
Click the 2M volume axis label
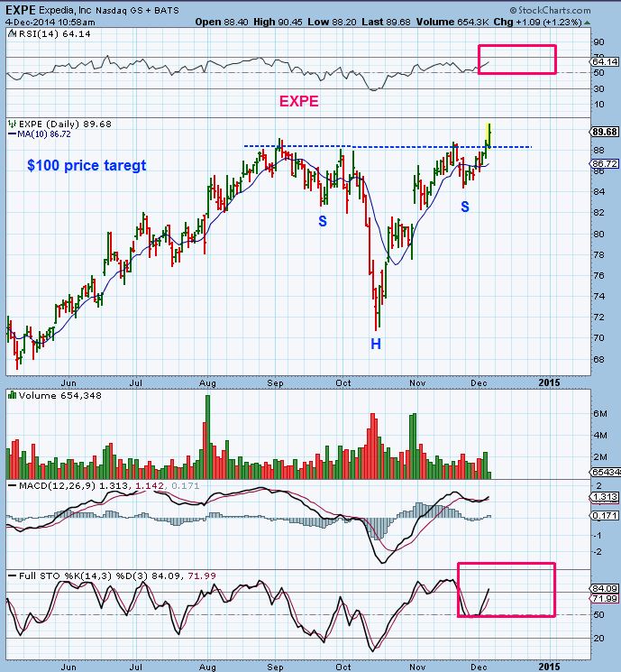click(x=600, y=456)
